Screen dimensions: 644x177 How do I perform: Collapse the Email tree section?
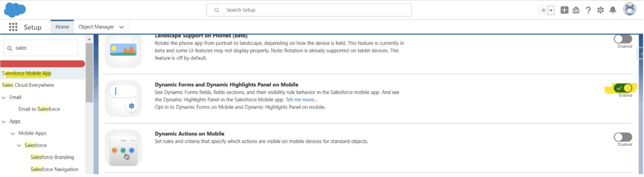[4, 97]
